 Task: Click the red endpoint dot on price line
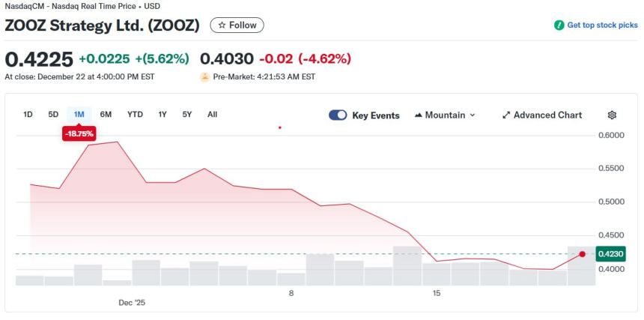click(x=583, y=254)
